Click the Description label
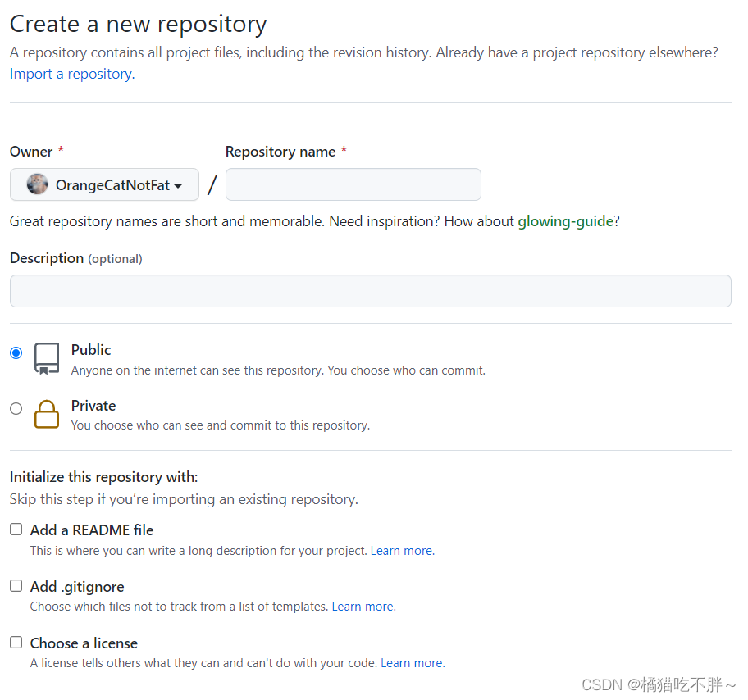Viewport: 748px width, 700px height. click(47, 258)
